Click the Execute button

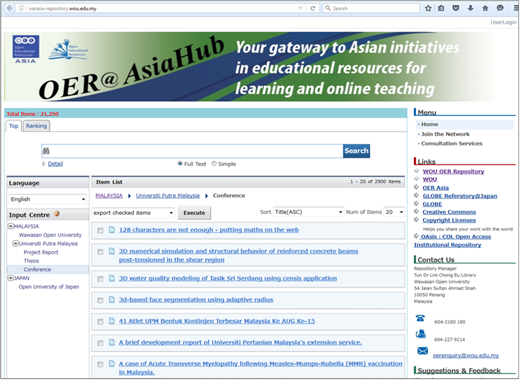[194, 213]
